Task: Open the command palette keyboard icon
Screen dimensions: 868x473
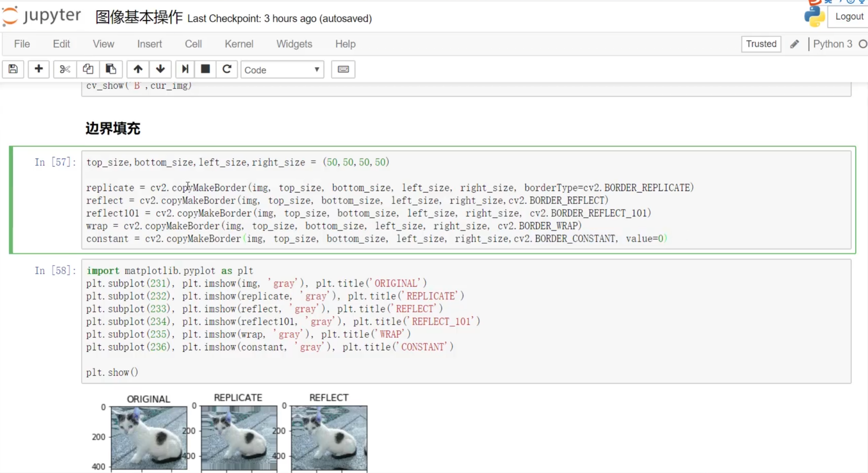Action: [x=343, y=69]
